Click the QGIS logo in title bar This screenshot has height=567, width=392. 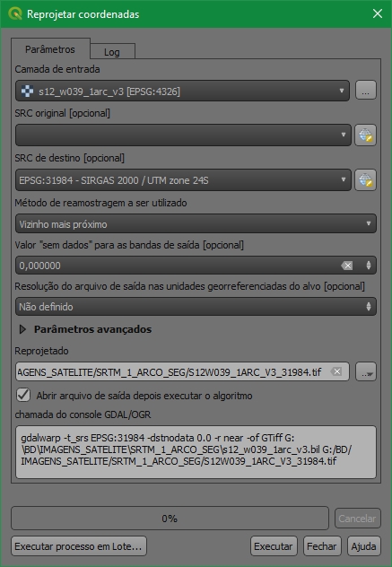tap(15, 13)
